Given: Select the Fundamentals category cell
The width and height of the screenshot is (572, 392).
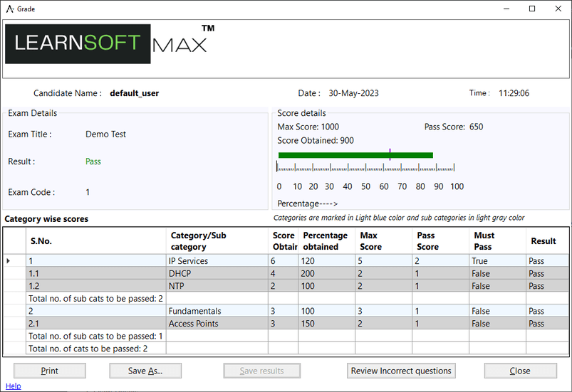Looking at the screenshot, I should point(217,312).
